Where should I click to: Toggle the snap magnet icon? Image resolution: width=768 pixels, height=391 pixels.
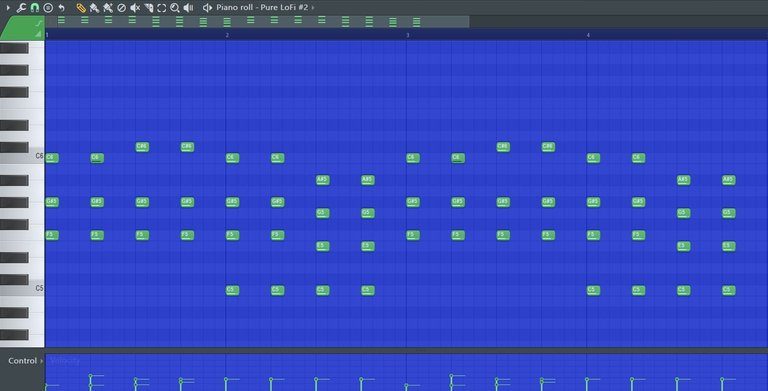click(34, 7)
